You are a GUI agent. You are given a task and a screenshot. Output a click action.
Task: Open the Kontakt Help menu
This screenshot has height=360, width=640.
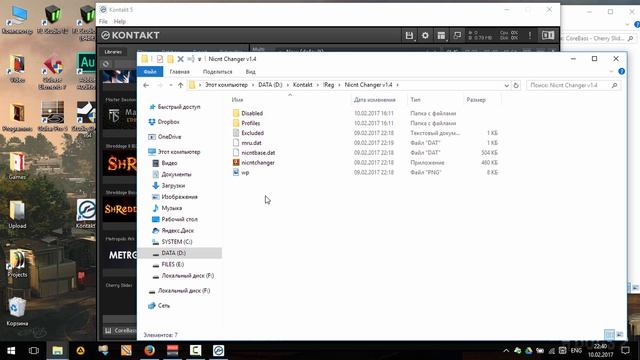tap(120, 21)
